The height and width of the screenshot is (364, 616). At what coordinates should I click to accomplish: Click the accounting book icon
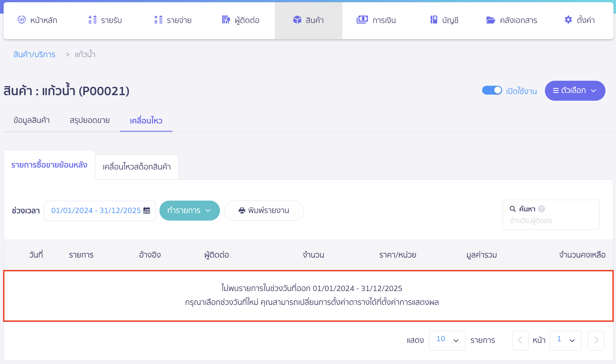[x=434, y=20]
